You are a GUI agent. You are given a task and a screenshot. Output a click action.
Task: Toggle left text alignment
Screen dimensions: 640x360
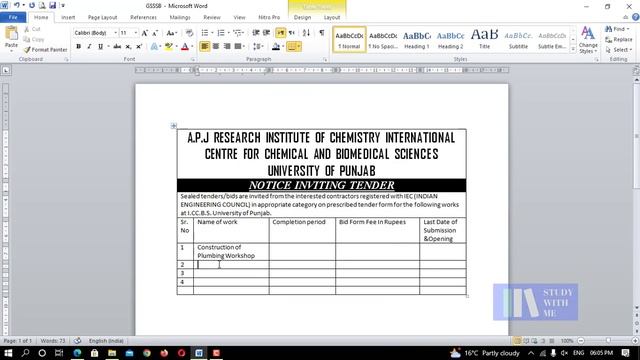[205, 47]
